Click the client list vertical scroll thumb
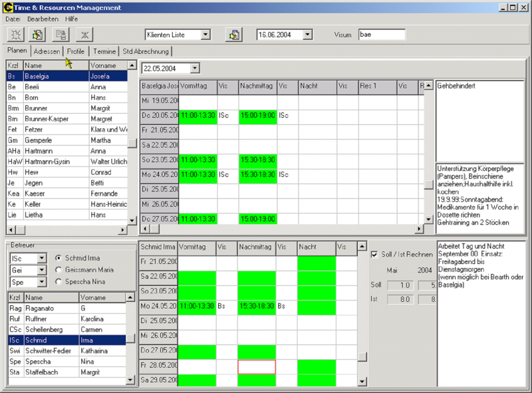532x393 pixels. click(132, 143)
